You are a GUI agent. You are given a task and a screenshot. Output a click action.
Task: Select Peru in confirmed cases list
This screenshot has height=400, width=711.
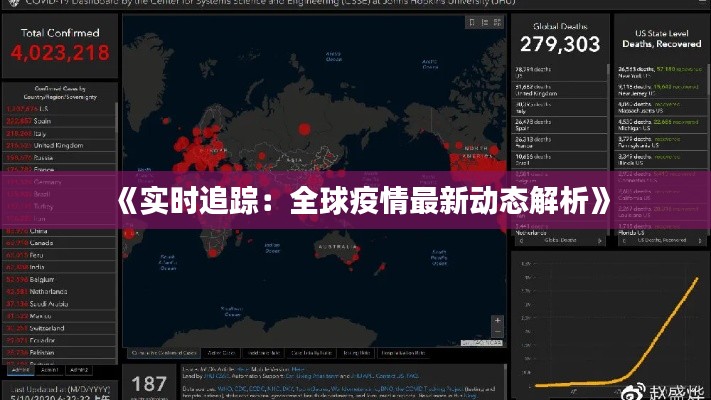pyautogui.click(x=59, y=255)
